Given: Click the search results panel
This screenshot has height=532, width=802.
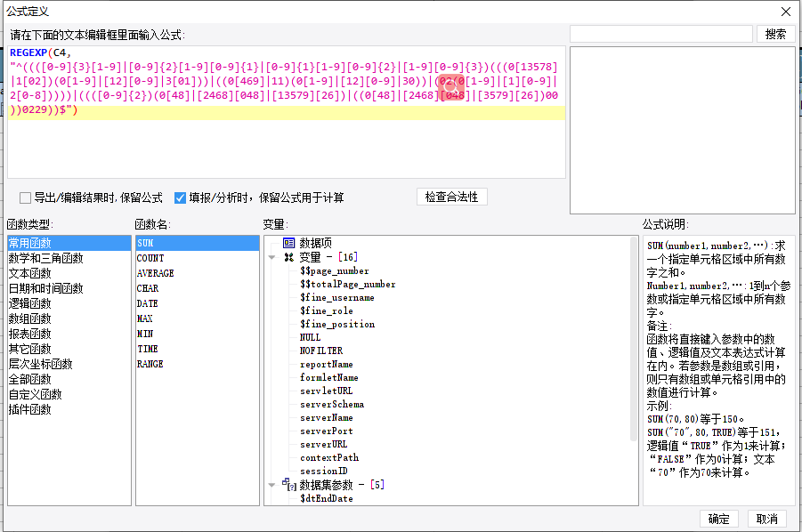Looking at the screenshot, I should tap(683, 130).
